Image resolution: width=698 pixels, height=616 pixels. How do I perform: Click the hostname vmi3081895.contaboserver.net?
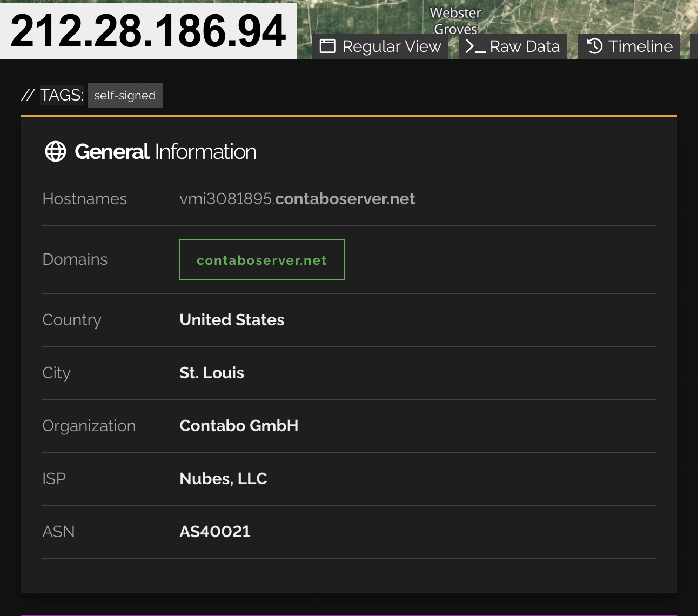297,199
